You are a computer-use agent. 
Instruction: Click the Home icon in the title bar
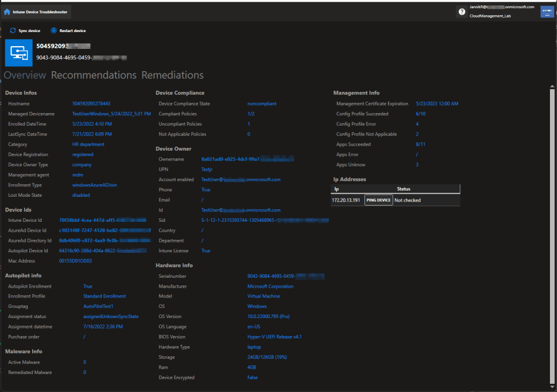(x=7, y=11)
